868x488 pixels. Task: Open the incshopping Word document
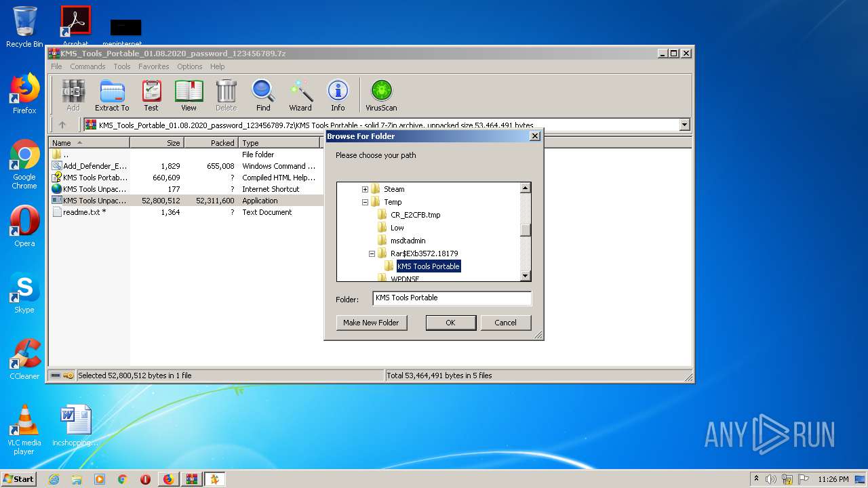click(x=75, y=425)
